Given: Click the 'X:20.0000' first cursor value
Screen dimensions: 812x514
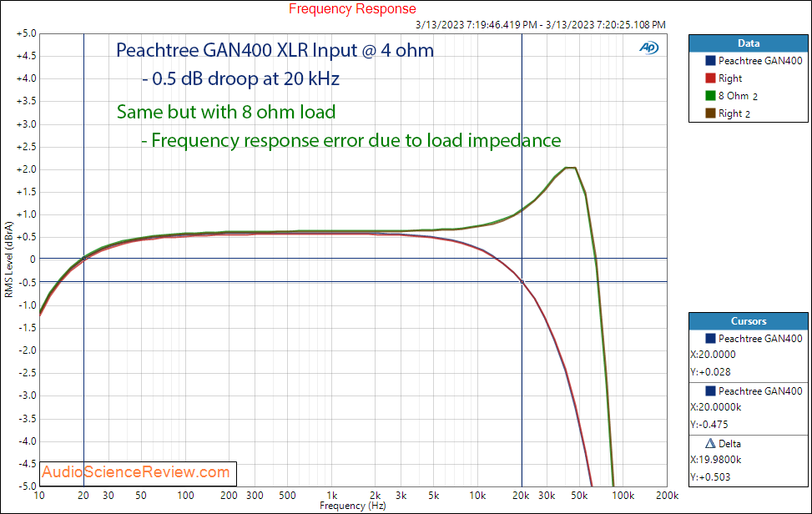Looking at the screenshot, I should coord(713,355).
